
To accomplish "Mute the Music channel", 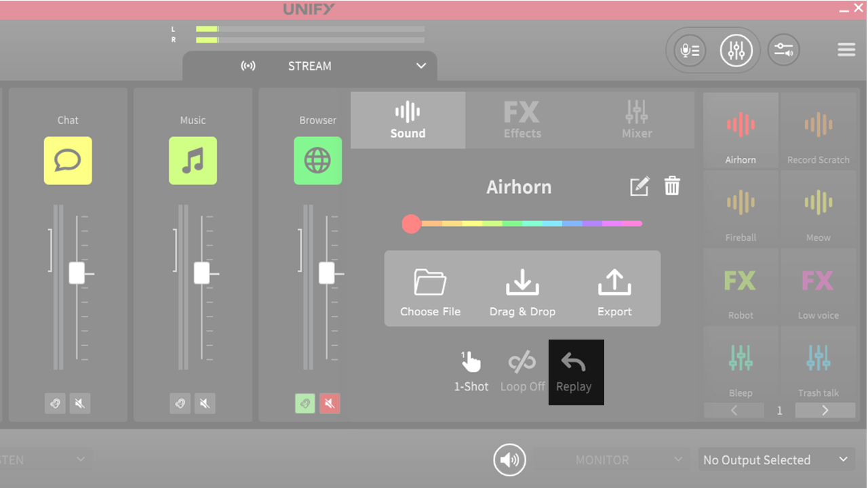I will pyautogui.click(x=205, y=404).
